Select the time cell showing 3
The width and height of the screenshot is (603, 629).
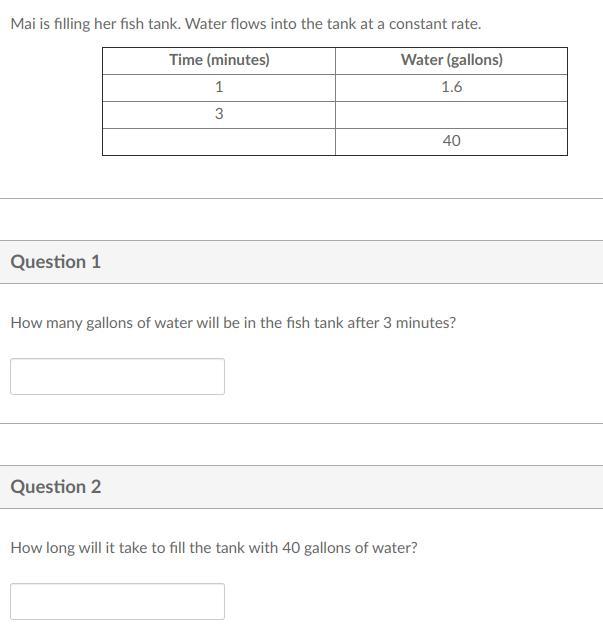point(219,114)
